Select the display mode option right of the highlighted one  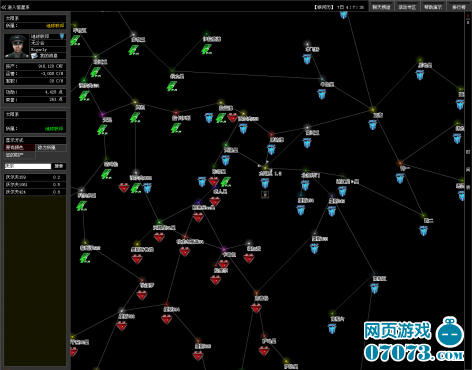pyautogui.click(x=51, y=147)
